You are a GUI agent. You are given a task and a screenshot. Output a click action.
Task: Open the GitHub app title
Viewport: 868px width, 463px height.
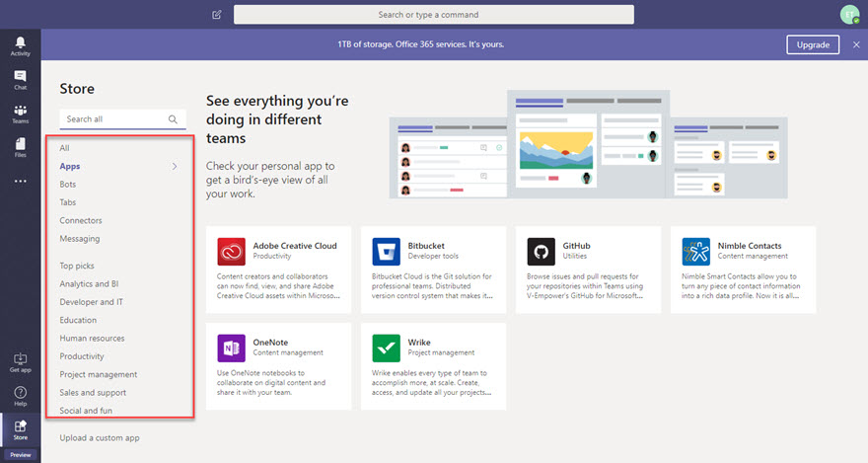tap(576, 246)
